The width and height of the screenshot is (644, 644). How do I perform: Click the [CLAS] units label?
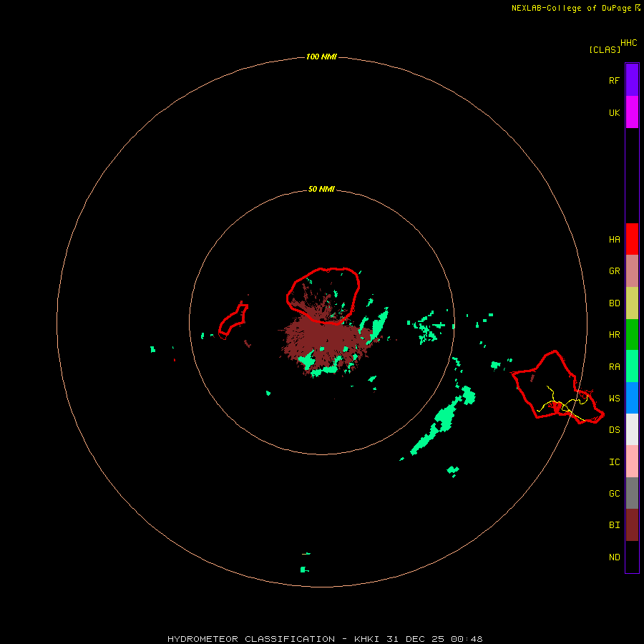605,49
